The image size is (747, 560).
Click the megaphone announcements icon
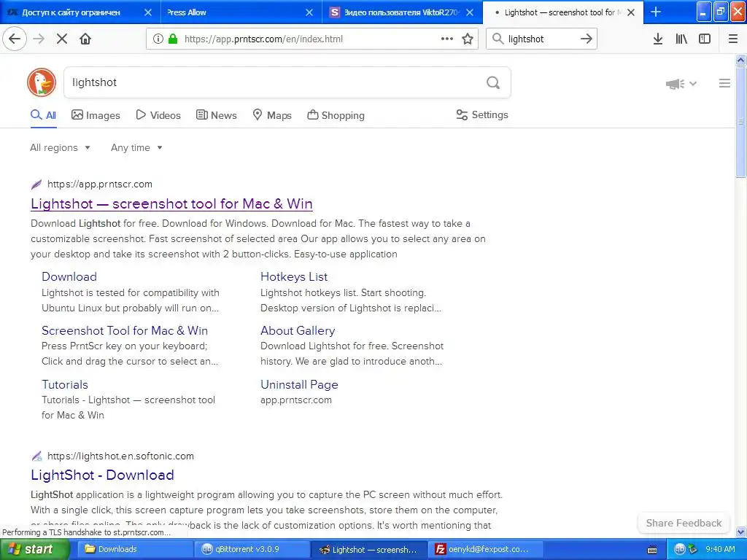(x=675, y=84)
